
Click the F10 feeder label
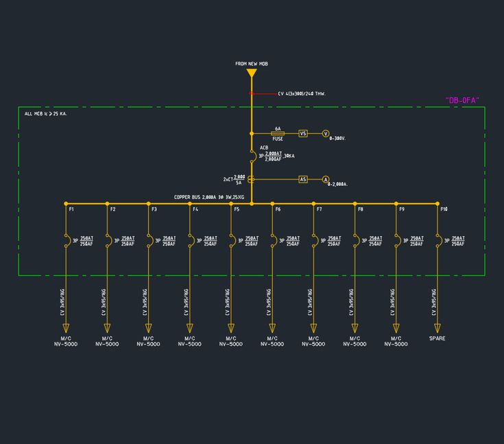(x=444, y=209)
